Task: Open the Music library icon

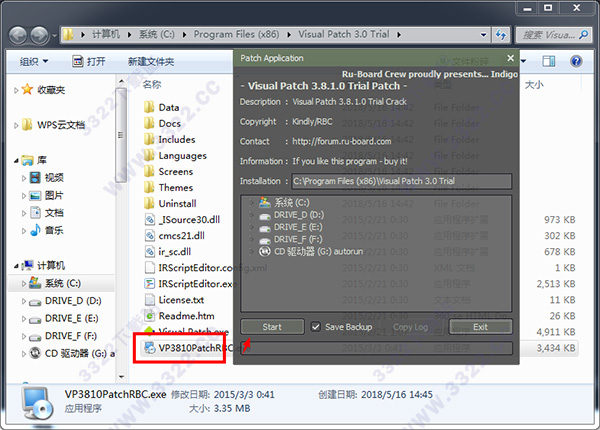Action: tap(35, 230)
